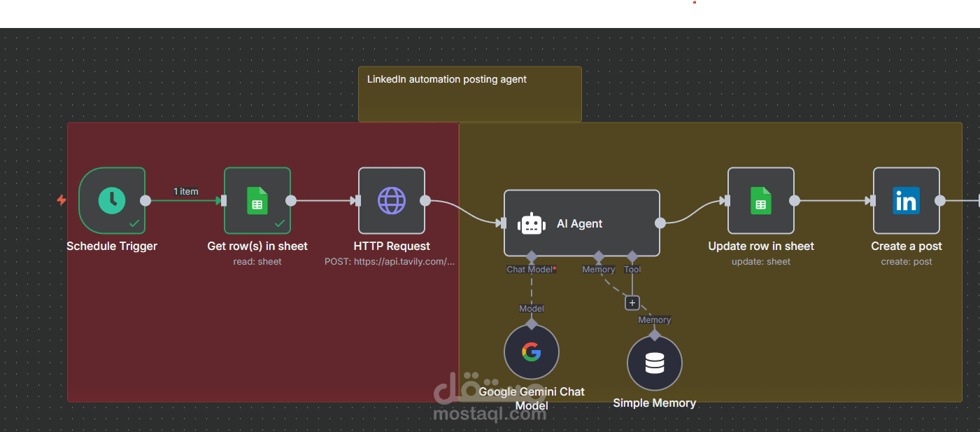This screenshot has height=432, width=980.
Task: Click the Chat Model connector diamond
Action: [532, 256]
